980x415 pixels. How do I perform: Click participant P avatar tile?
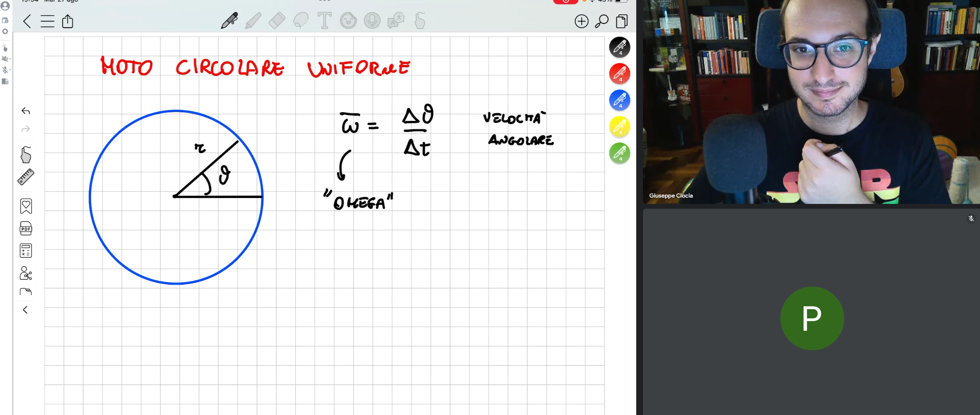pos(812,318)
